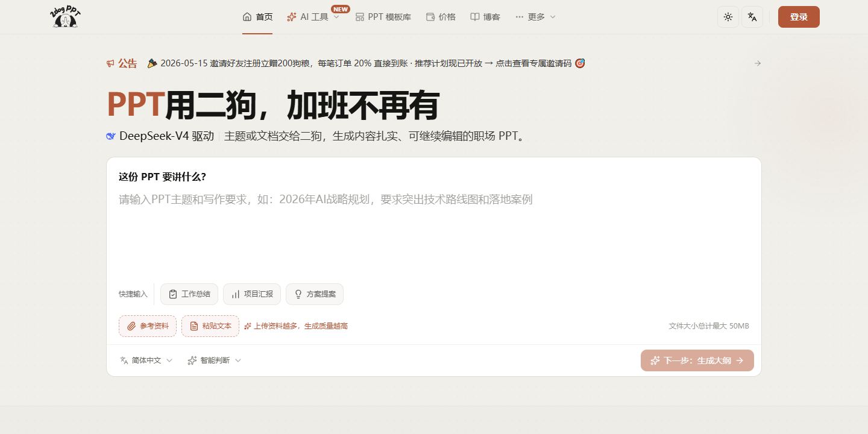Open the 博客 blog page

(485, 17)
